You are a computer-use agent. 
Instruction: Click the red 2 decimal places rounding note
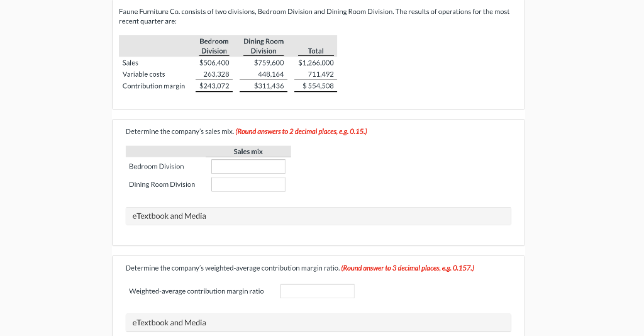point(301,132)
